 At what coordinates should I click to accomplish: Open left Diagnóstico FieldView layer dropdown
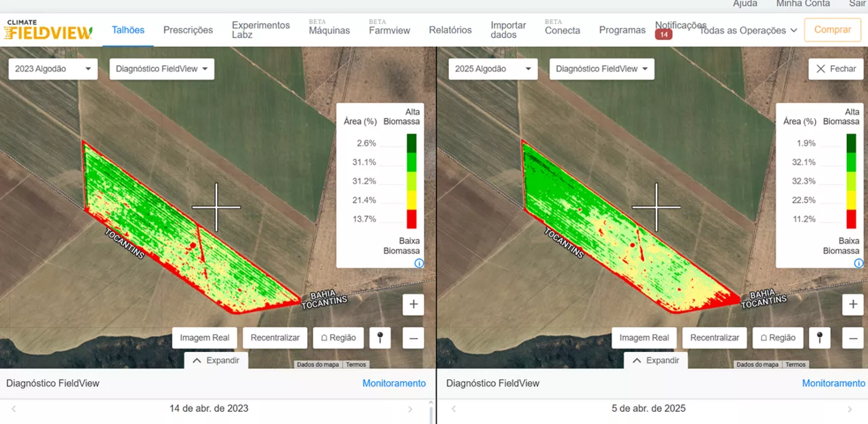tap(161, 69)
